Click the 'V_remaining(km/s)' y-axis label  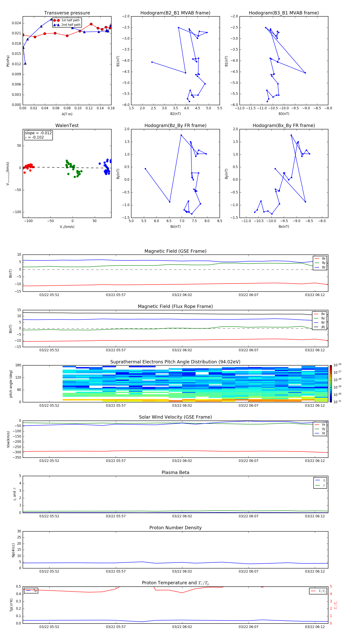8,173
